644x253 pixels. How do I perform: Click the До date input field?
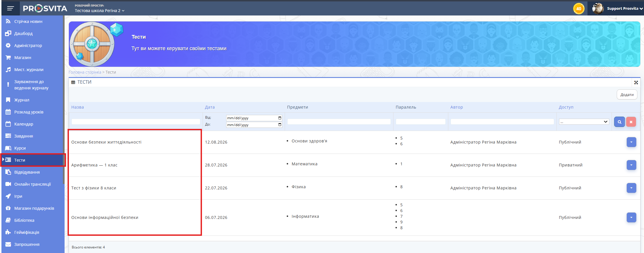[254, 125]
